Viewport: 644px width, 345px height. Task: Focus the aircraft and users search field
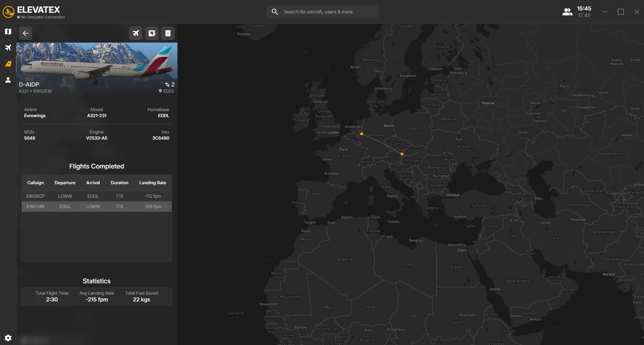pyautogui.click(x=323, y=12)
